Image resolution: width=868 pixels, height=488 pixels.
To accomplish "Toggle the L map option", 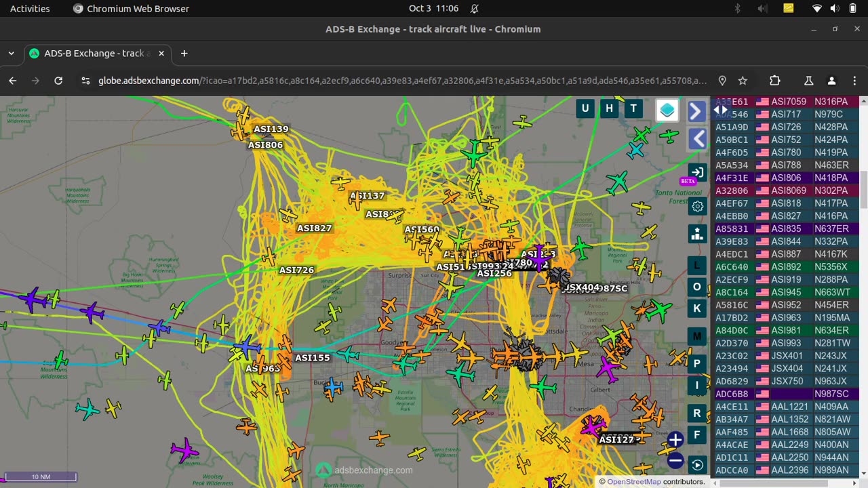I will pos(696,265).
